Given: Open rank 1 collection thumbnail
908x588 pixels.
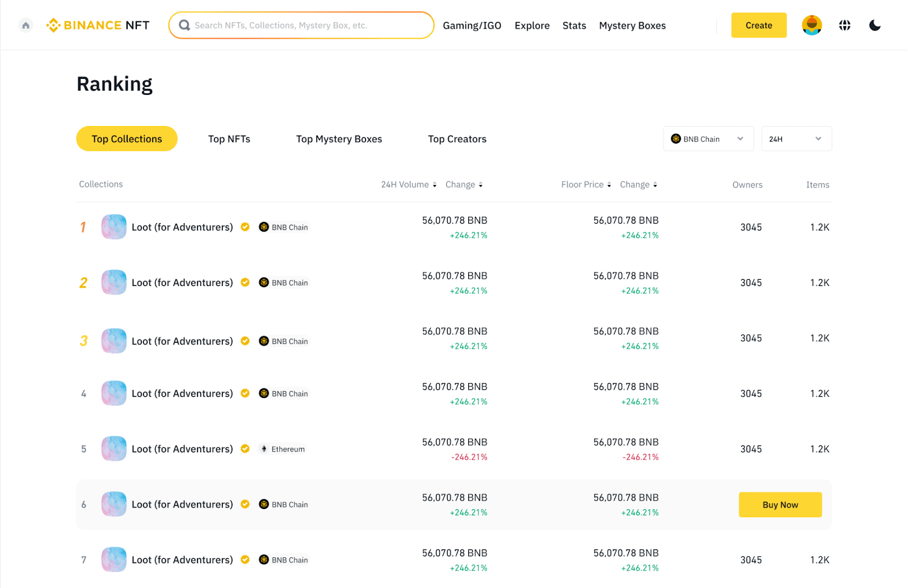Looking at the screenshot, I should coord(114,227).
